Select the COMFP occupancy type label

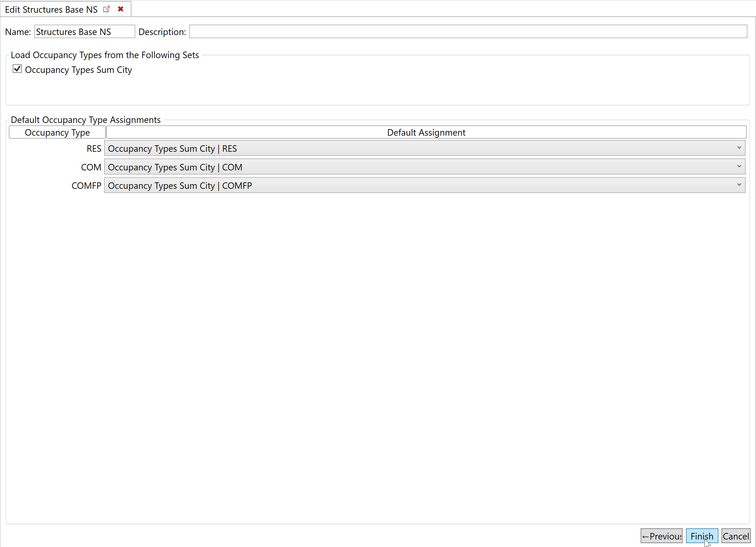[86, 185]
